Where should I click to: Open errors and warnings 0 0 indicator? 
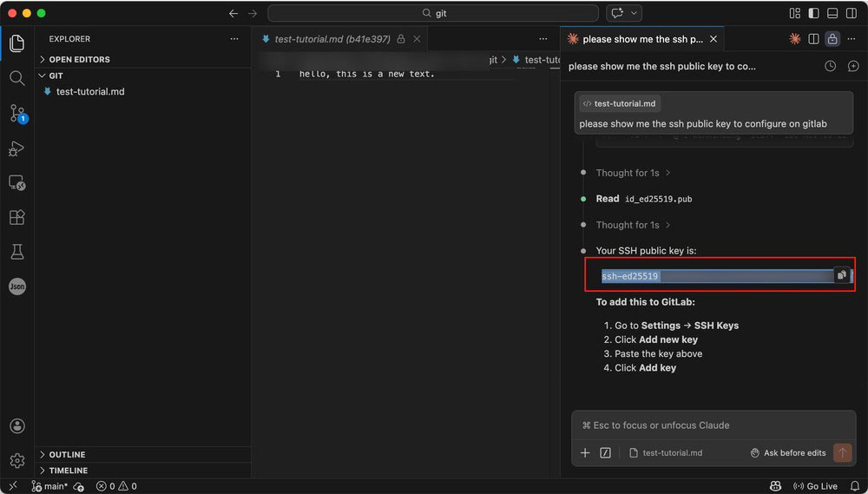(x=116, y=486)
